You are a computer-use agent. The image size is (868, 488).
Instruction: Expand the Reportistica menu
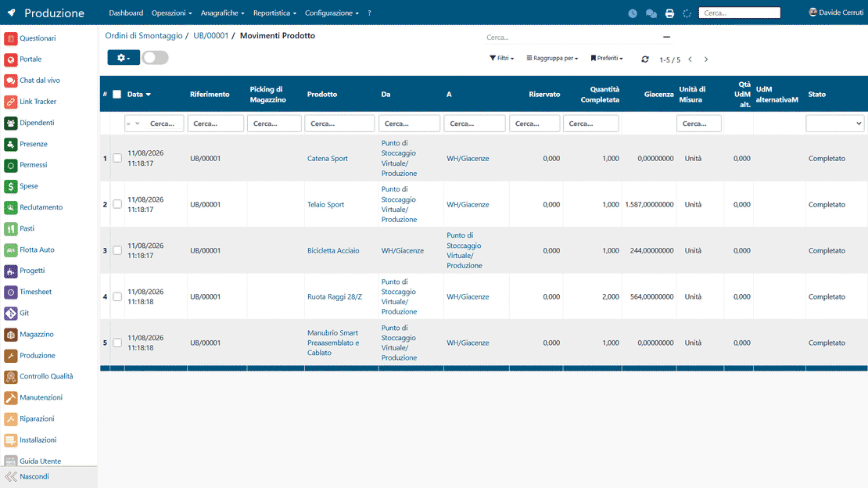[274, 13]
